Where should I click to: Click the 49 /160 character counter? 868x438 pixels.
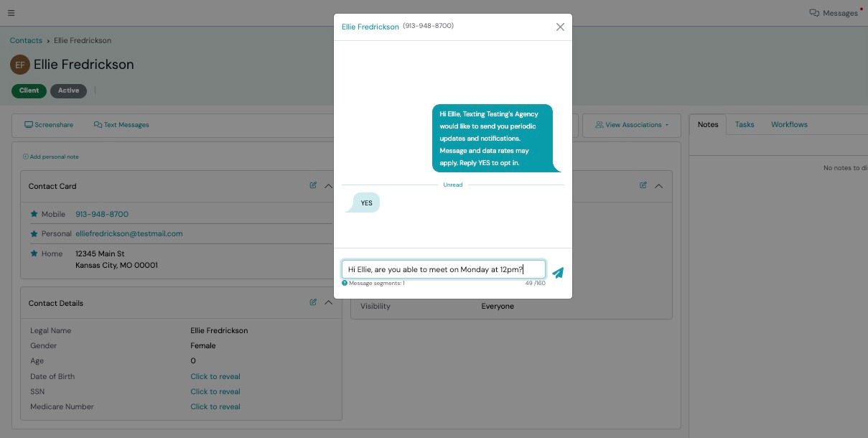535,283
